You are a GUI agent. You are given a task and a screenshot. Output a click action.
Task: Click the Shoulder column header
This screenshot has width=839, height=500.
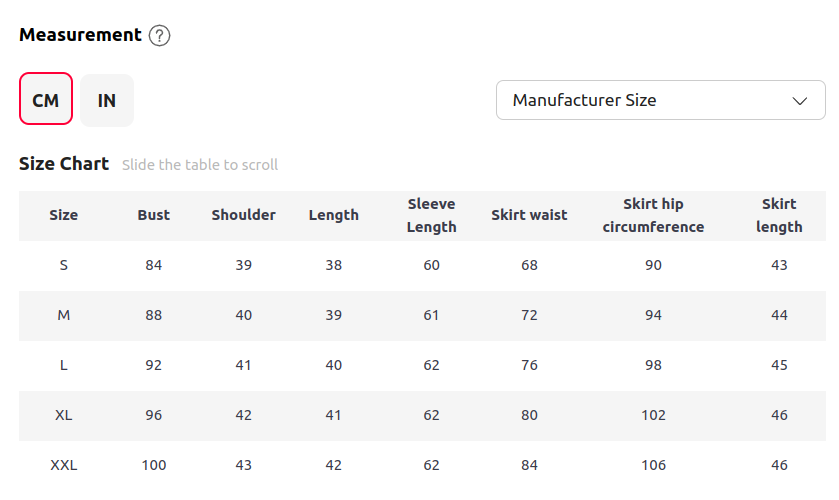click(243, 215)
